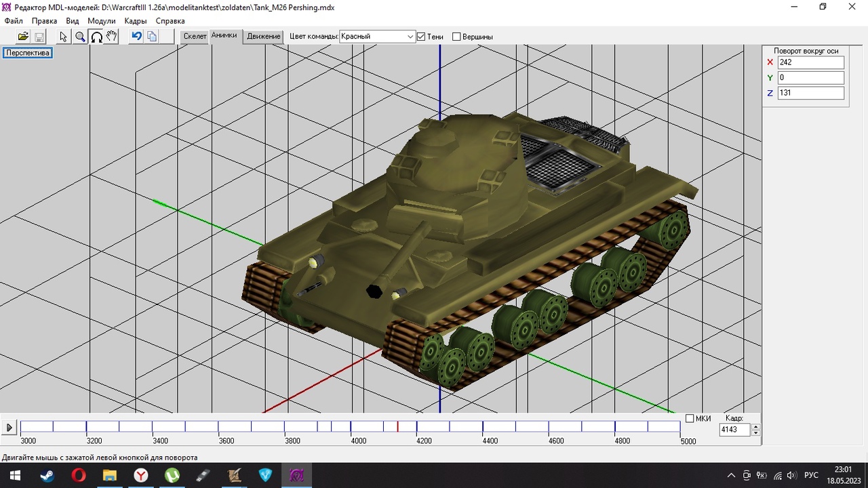Select the arrow pointer tool

(64, 37)
